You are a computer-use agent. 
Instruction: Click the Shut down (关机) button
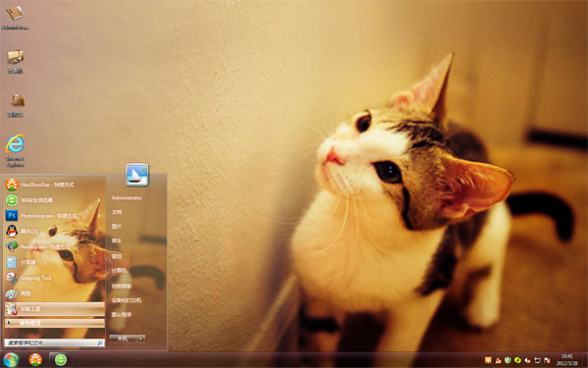click(x=122, y=339)
